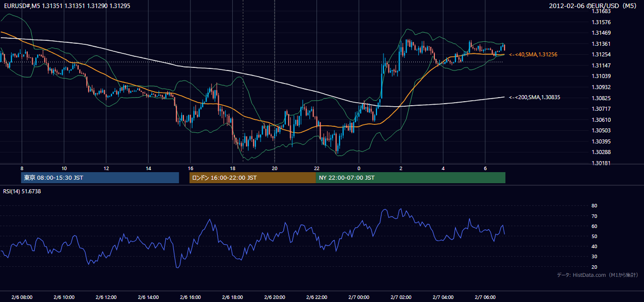This screenshot has width=644, height=302.
Task: Click price level 1.30610 on axis
Action: (x=602, y=119)
